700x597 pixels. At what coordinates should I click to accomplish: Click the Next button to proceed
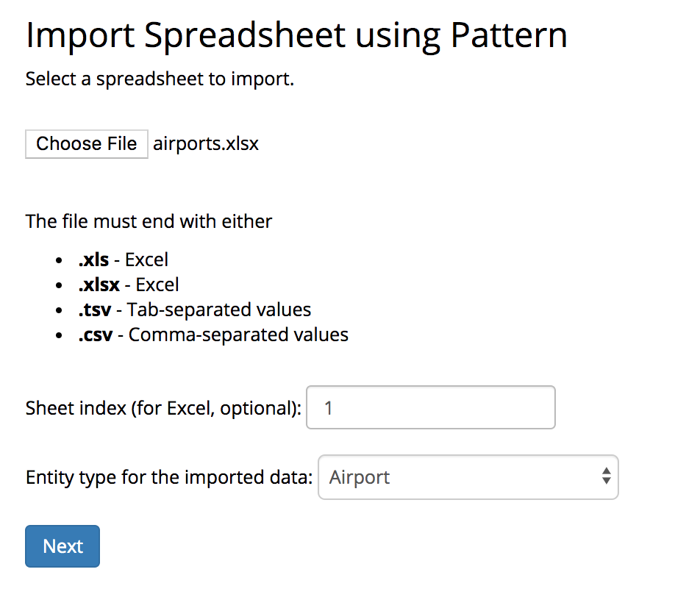click(62, 546)
